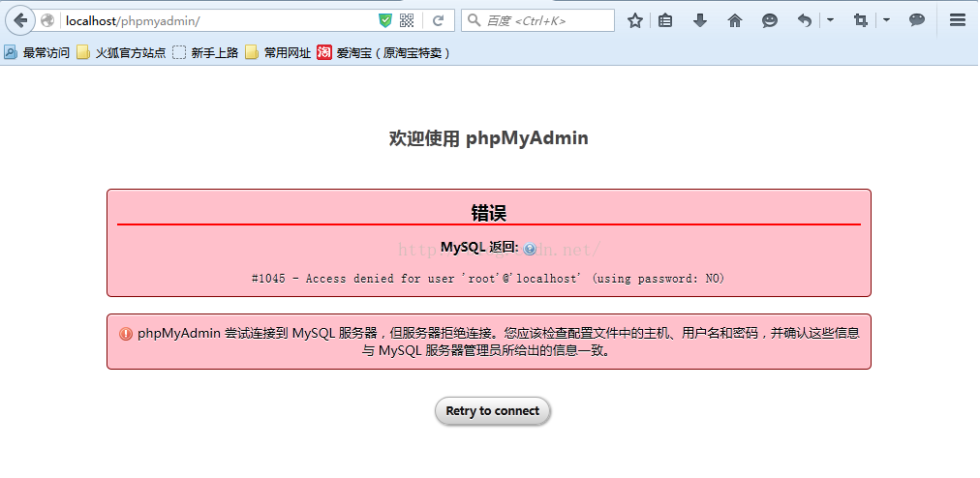
Task: Open the bookmarks list icon
Action: (665, 20)
